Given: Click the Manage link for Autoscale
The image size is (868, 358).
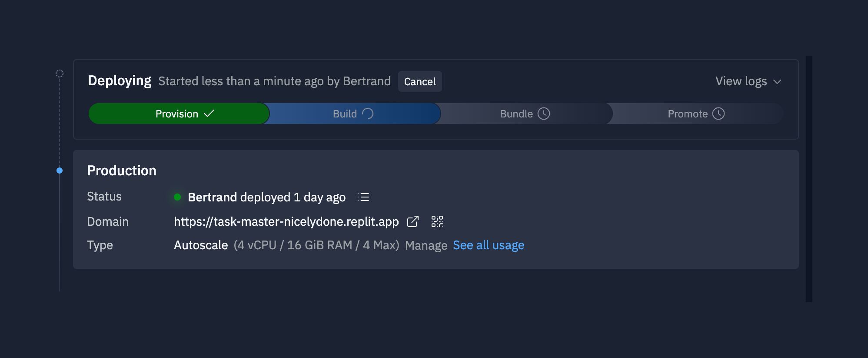Looking at the screenshot, I should 426,246.
